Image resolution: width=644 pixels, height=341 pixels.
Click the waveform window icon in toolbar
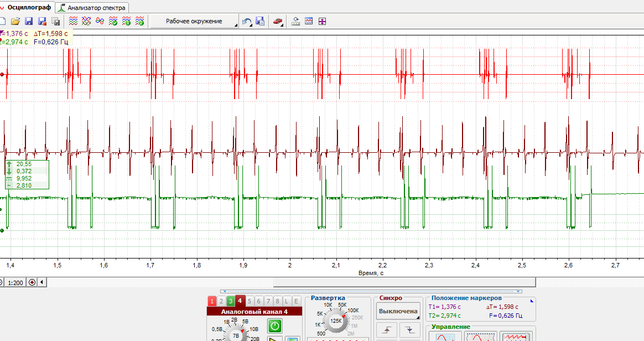[309, 21]
